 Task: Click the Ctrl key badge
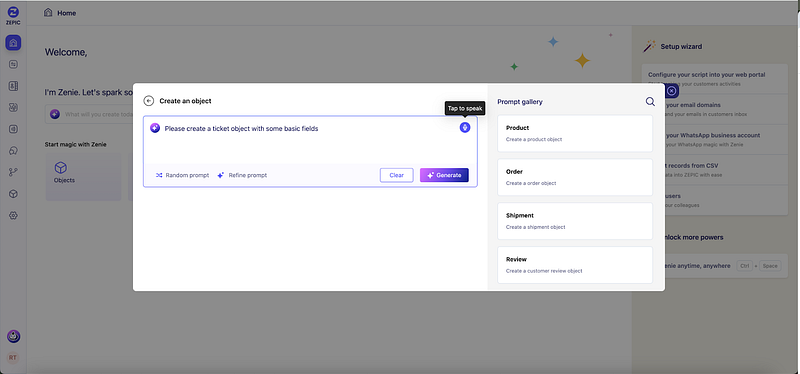[x=744, y=266]
